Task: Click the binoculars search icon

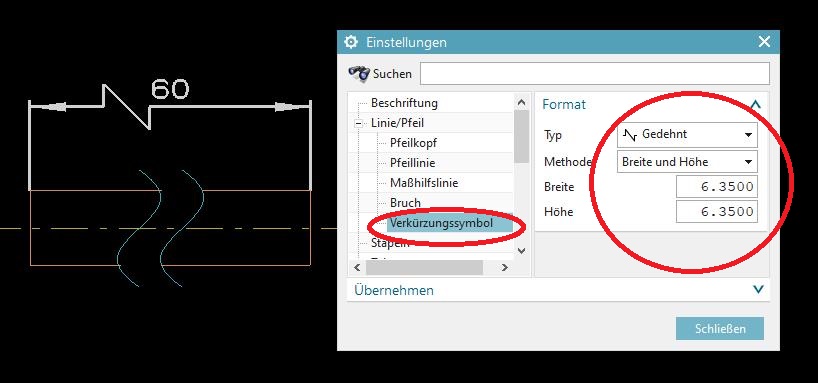Action: 359,73
